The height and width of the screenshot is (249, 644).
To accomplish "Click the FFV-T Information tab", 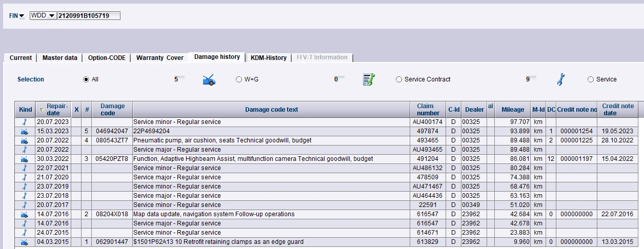I will 322,57.
